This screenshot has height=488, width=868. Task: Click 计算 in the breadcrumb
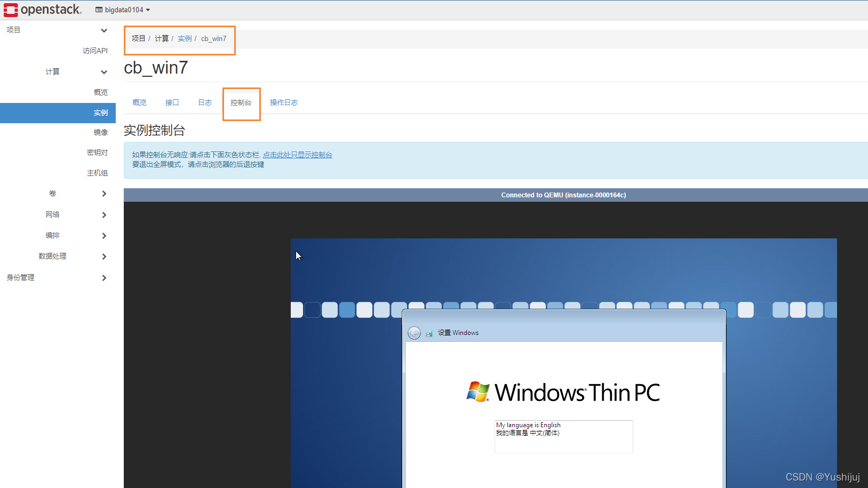pos(162,38)
